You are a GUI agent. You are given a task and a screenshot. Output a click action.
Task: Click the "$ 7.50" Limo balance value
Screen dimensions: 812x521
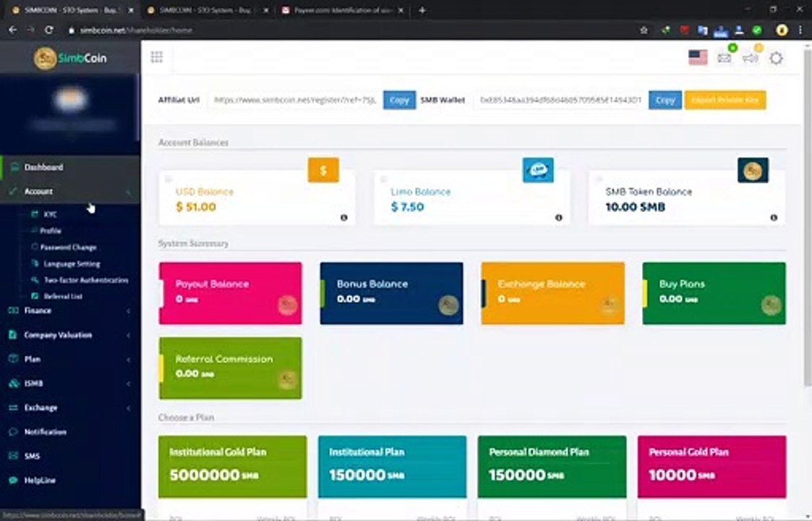coord(408,207)
